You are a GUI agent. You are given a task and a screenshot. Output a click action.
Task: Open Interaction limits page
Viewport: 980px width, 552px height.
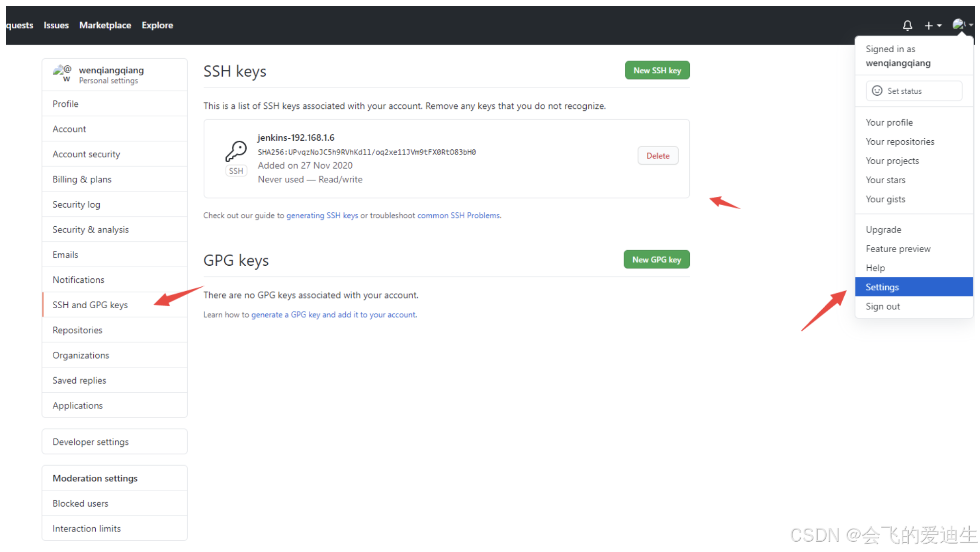tap(115, 529)
